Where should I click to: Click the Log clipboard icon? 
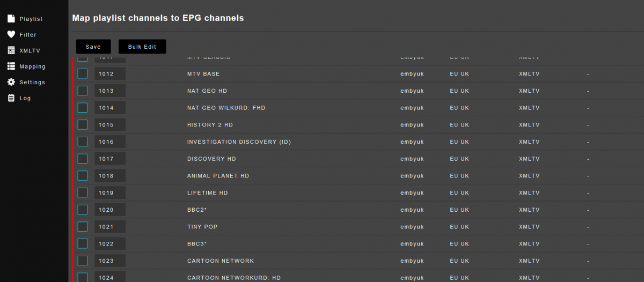[11, 98]
